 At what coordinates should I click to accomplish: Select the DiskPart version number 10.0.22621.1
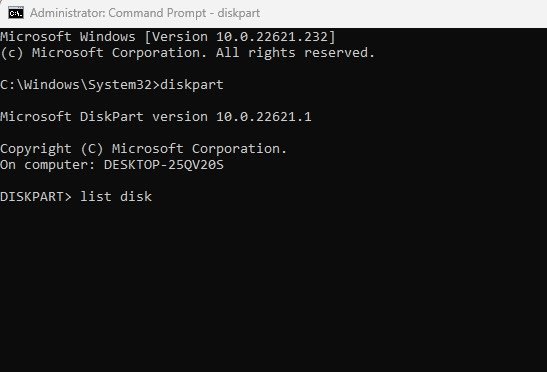pos(264,117)
